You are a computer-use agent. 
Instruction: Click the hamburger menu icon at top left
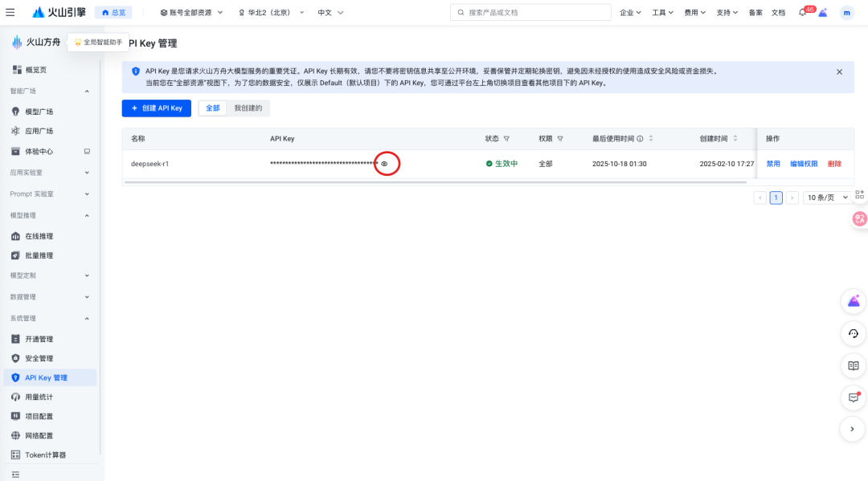10,12
